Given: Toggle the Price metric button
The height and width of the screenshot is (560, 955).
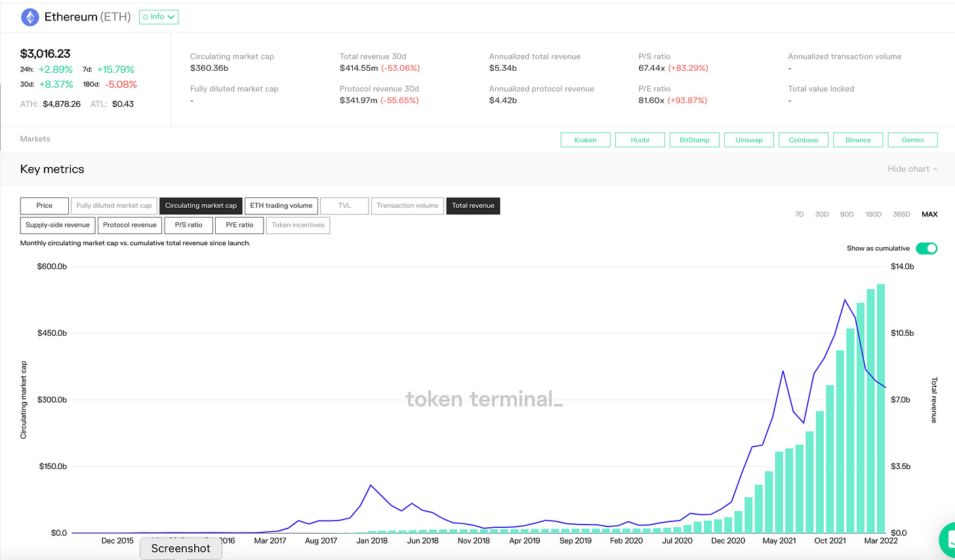Looking at the screenshot, I should [x=45, y=206].
